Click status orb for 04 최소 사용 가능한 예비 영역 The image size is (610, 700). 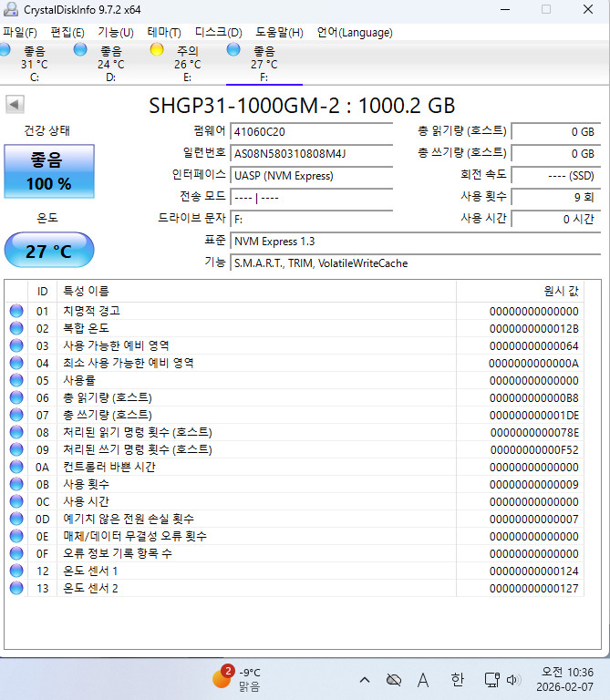click(x=16, y=363)
